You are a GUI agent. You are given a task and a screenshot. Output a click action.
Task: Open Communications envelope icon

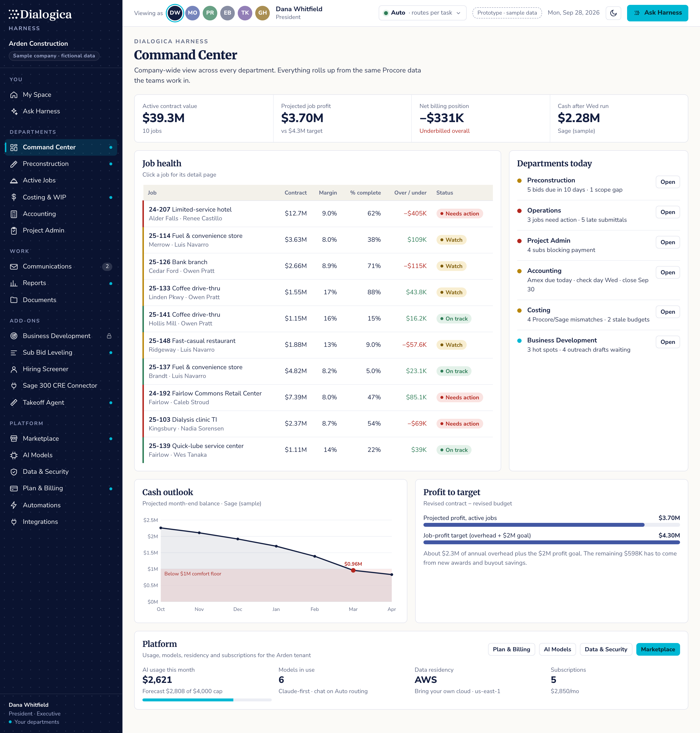(14, 267)
